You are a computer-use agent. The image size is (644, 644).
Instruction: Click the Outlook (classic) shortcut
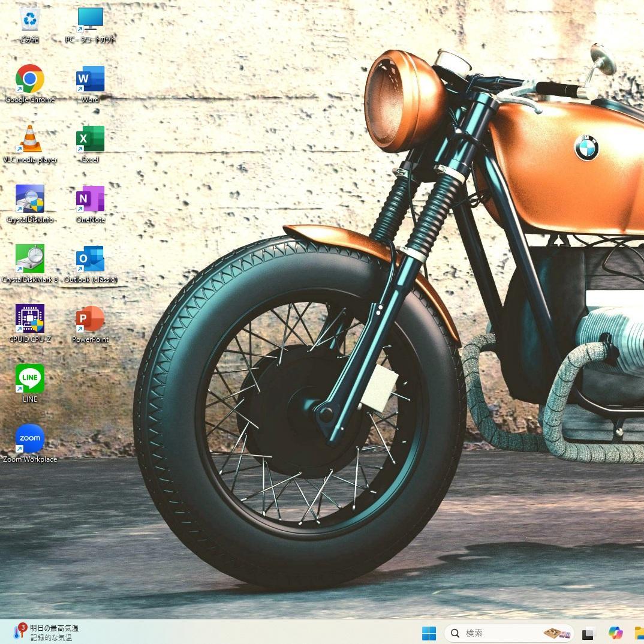click(90, 259)
